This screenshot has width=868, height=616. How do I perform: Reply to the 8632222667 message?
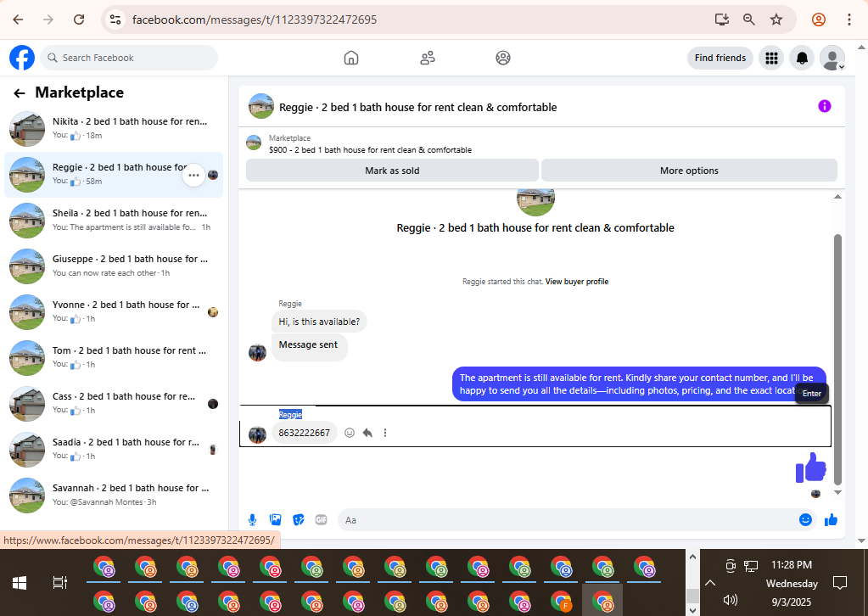[x=367, y=433]
